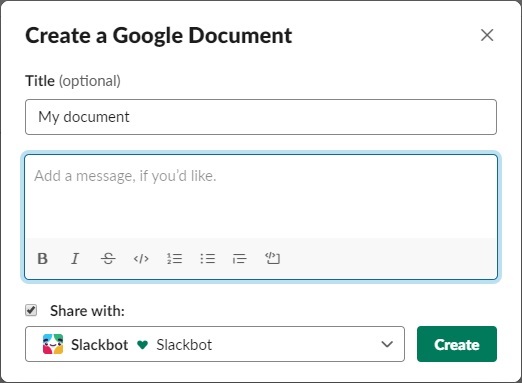Image resolution: width=522 pixels, height=383 pixels.
Task: Toggle bold formatting in the message
Action: click(x=42, y=259)
